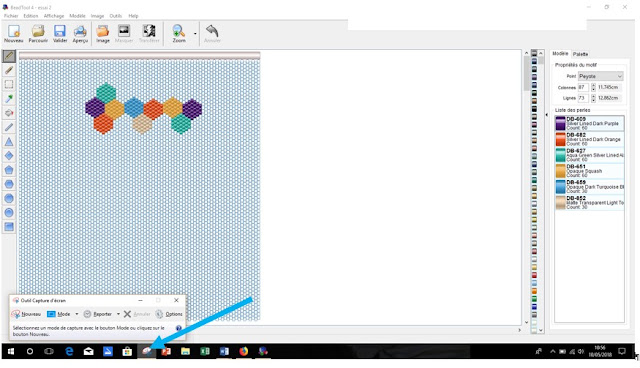Click the Mode button in Outil Capture
This screenshot has width=640, height=368.
click(x=59, y=314)
